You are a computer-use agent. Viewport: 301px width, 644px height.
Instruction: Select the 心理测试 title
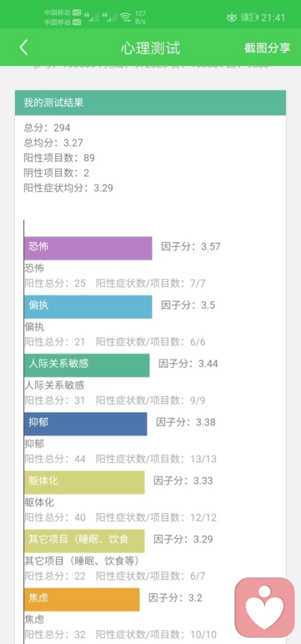tap(150, 48)
